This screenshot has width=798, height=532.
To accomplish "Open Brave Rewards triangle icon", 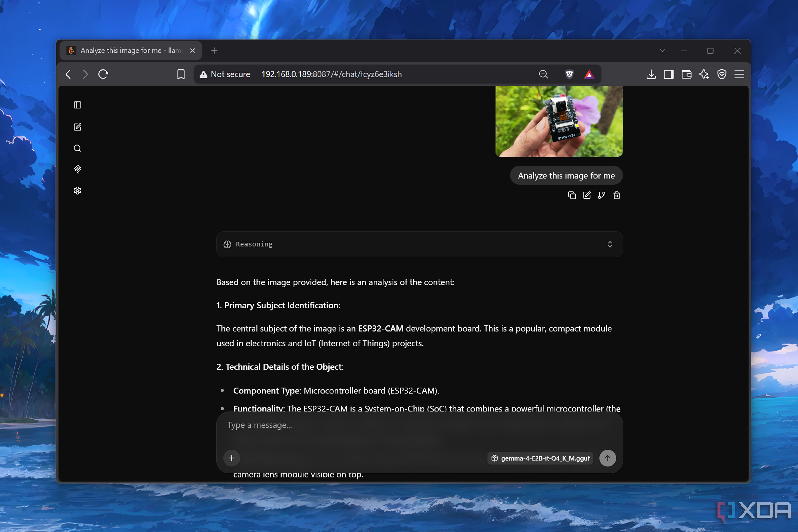I will tap(589, 74).
